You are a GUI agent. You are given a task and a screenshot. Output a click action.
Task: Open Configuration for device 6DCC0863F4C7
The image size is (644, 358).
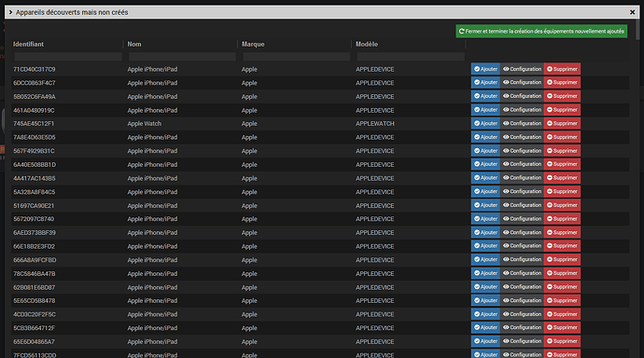click(x=522, y=82)
